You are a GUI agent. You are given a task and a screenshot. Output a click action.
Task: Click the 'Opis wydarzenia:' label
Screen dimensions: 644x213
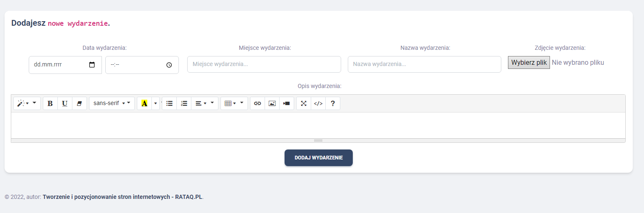[x=320, y=86]
